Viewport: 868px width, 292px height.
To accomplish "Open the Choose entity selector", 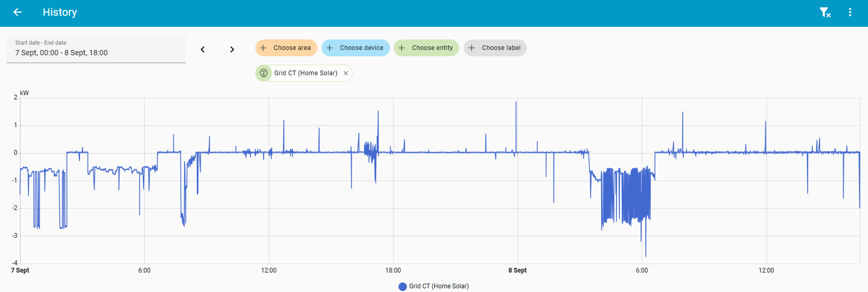I will 426,48.
